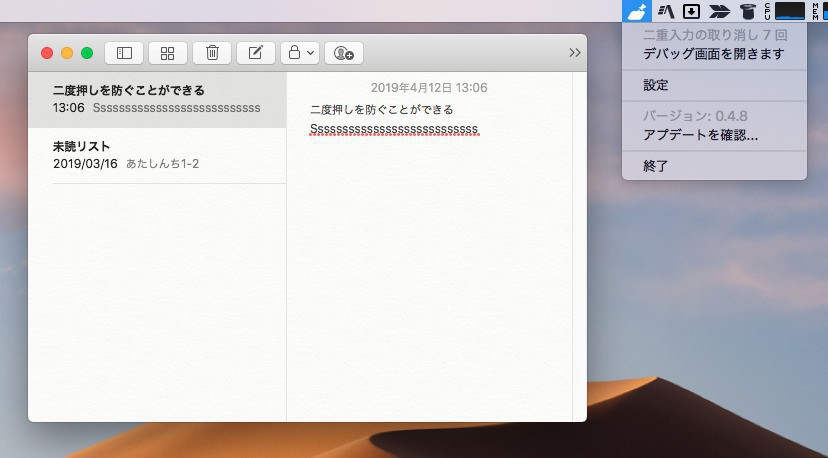Open the download box menu bar icon
This screenshot has width=828, height=458.
(691, 11)
